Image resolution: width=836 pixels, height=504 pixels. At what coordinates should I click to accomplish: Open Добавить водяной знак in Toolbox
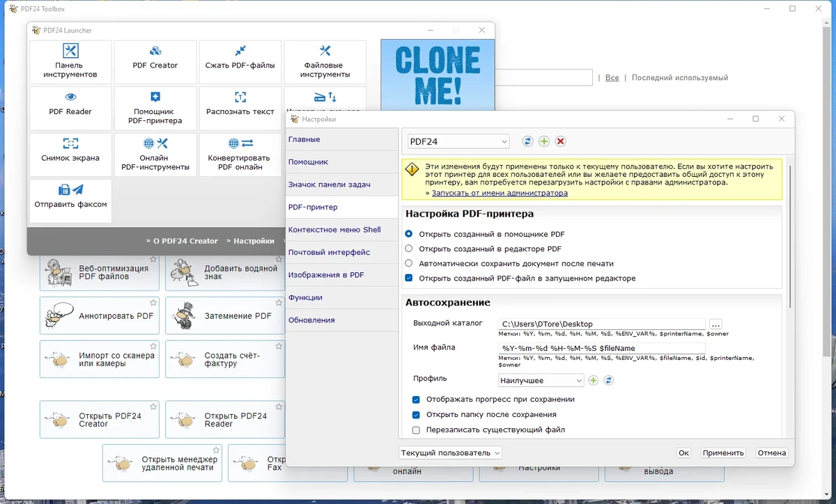pyautogui.click(x=225, y=273)
